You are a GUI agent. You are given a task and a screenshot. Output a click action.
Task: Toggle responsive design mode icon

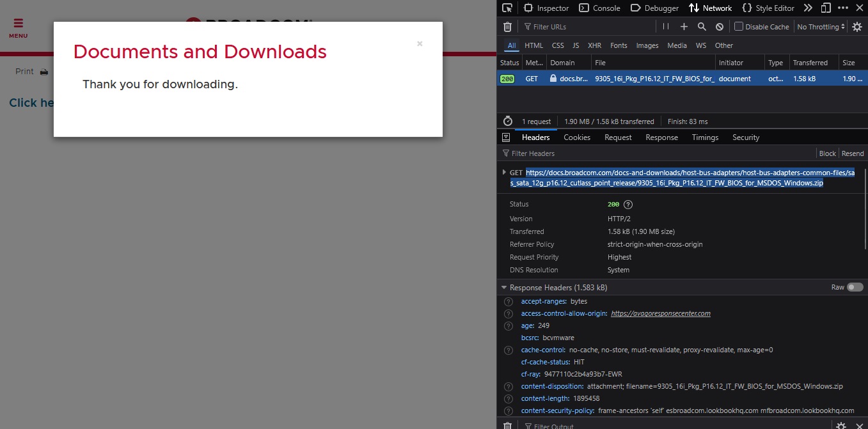click(826, 8)
